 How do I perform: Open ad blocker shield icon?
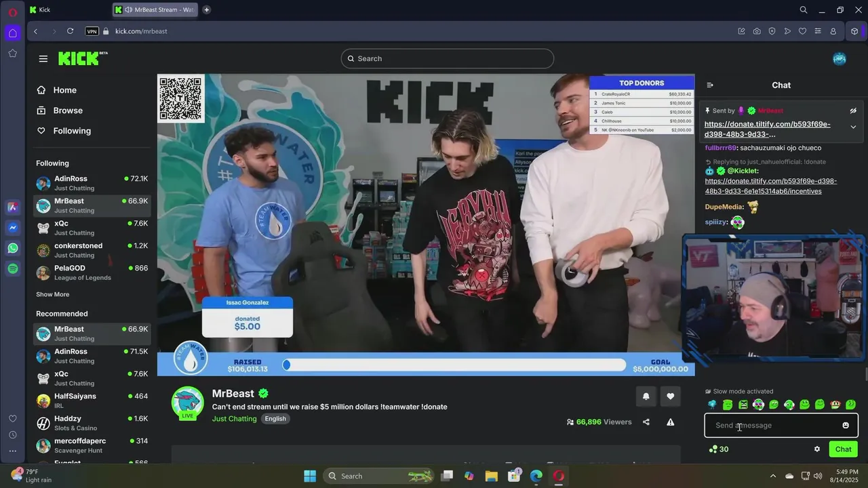(x=772, y=31)
